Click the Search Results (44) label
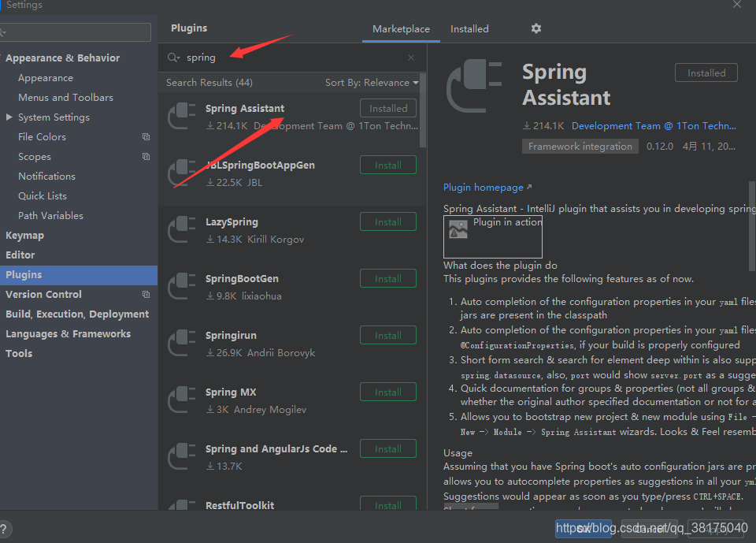 [x=209, y=83]
